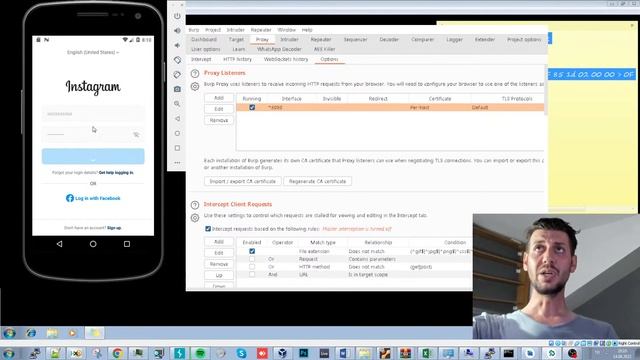The width and height of the screenshot is (640, 360).
Task: Tap 'Log in with Facebook' link
Action: click(93, 198)
